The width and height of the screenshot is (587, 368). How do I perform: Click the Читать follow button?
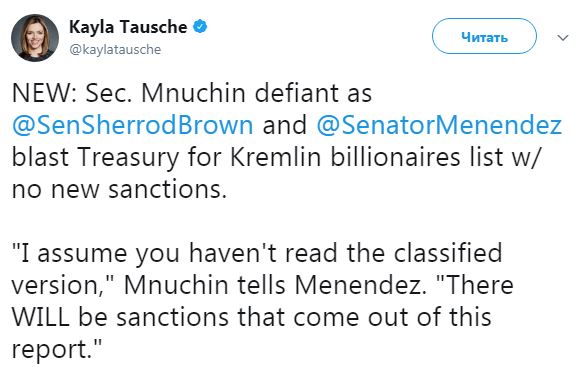(484, 36)
